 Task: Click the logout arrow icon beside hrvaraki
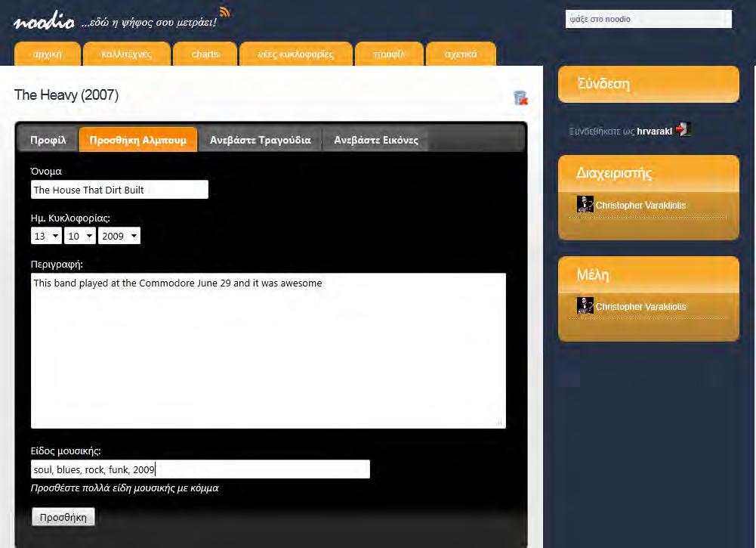(683, 129)
